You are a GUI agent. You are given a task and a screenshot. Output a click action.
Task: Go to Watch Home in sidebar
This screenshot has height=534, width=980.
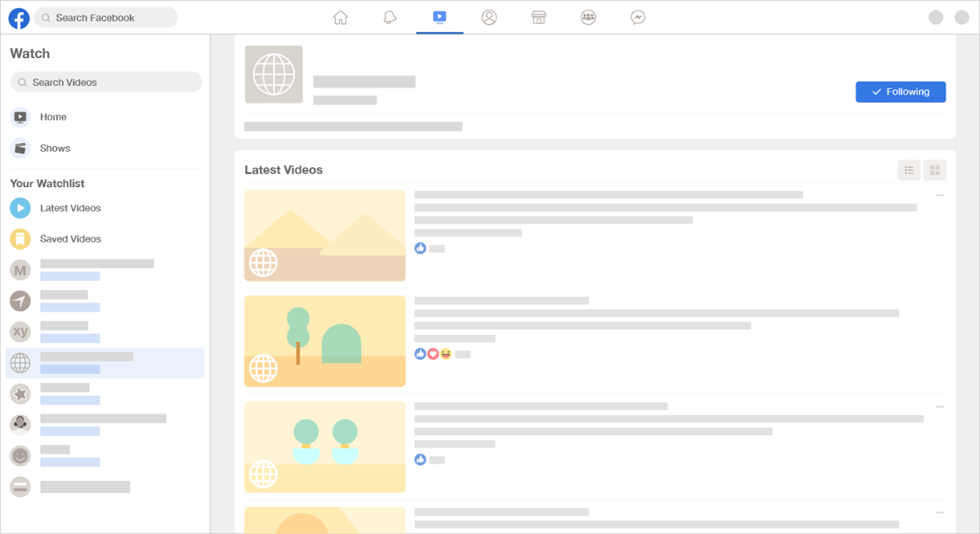coord(105,117)
